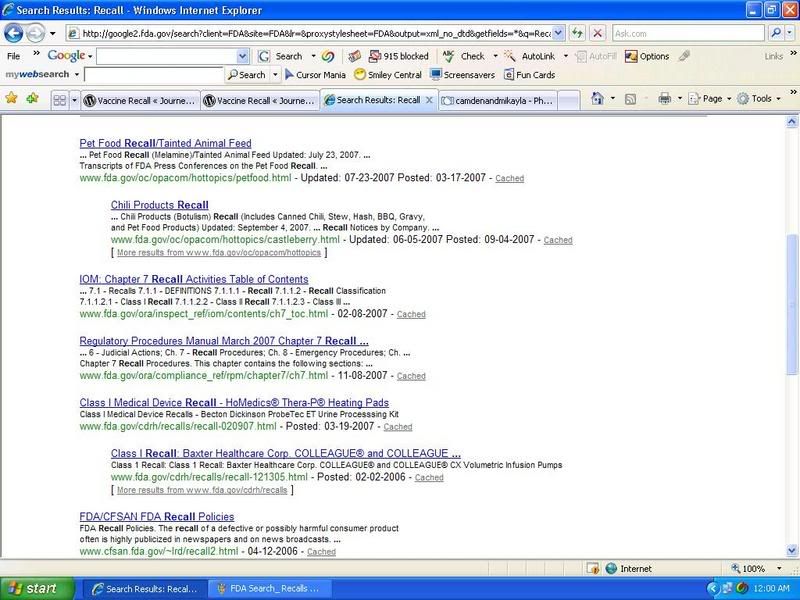Click the red Stop loading icon
Image resolution: width=800 pixels, height=600 pixels.
click(x=597, y=34)
